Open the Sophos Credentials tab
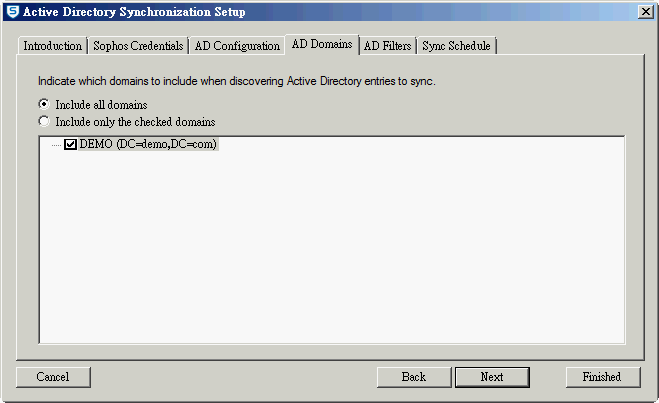 point(138,46)
